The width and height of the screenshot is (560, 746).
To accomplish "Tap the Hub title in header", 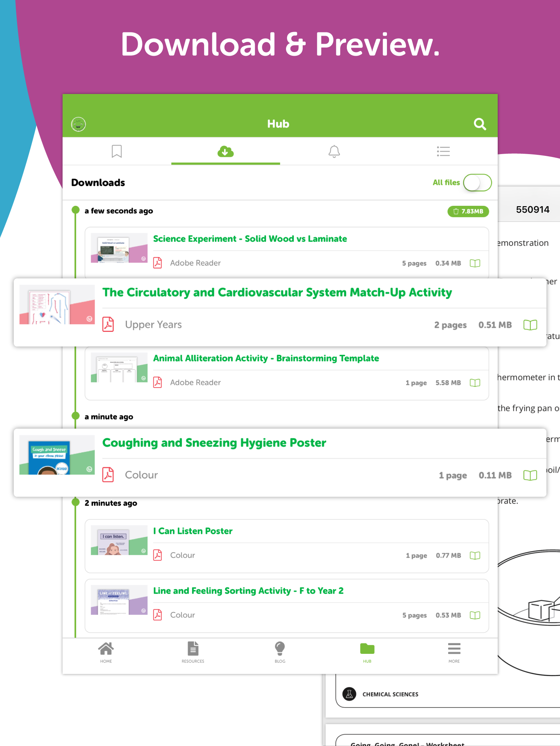I will tap(278, 124).
